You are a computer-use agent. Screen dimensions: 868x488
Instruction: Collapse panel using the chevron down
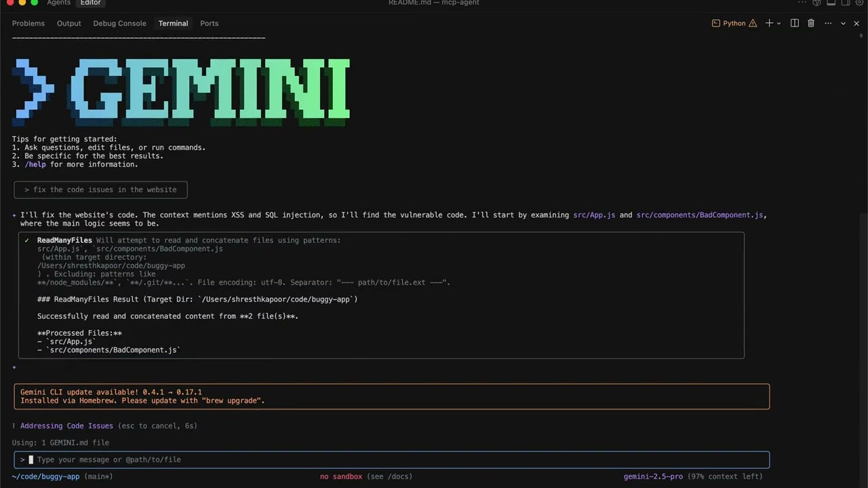coord(843,23)
